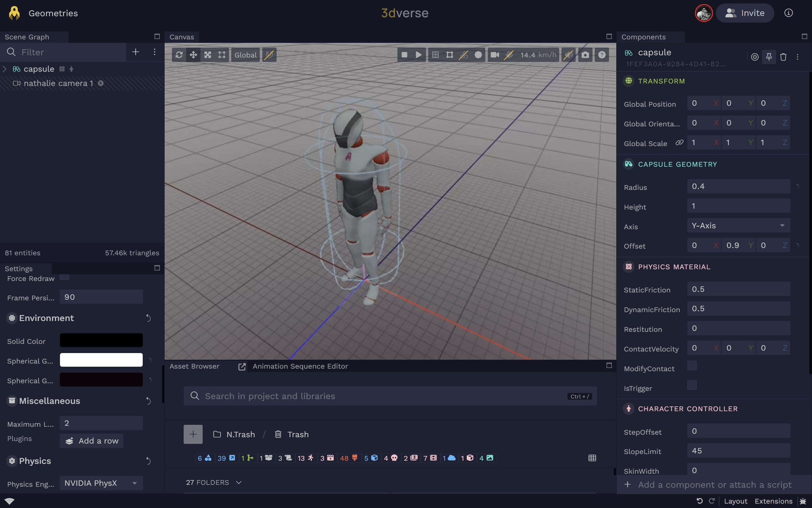Image resolution: width=812 pixels, height=508 pixels.
Task: Reset Physics settings with the revert arrow
Action: pyautogui.click(x=148, y=461)
